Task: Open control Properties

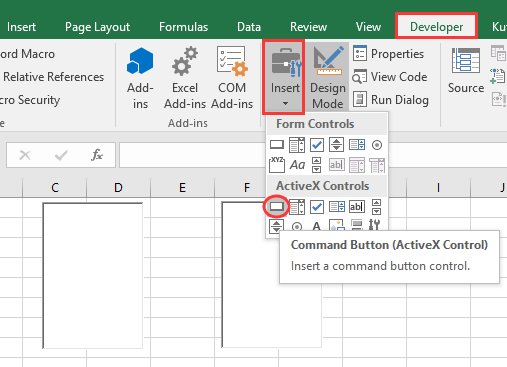Action: (x=388, y=54)
